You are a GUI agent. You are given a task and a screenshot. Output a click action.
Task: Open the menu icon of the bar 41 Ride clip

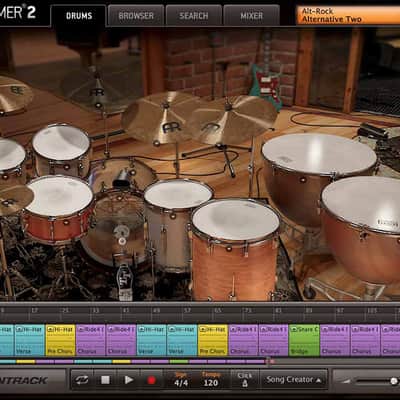coord(111,330)
